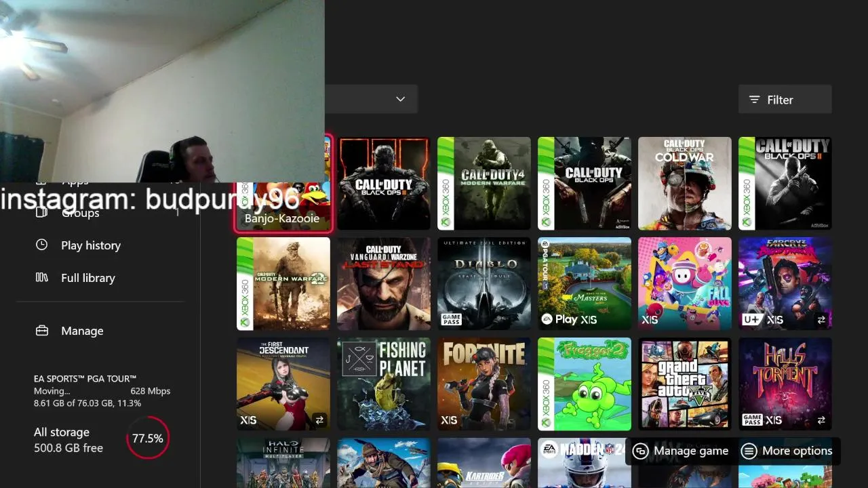The width and height of the screenshot is (868, 488).
Task: Open Call of Duty Cold War tile
Action: pyautogui.click(x=685, y=183)
